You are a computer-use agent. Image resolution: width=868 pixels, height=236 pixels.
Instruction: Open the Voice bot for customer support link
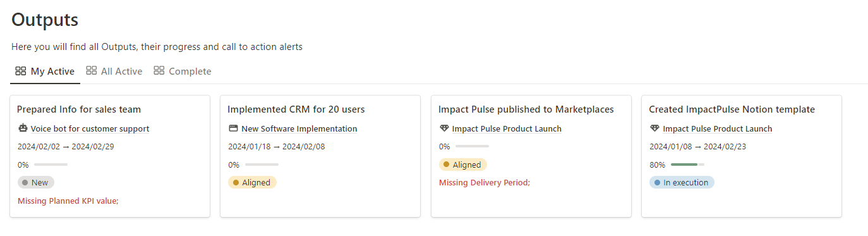[x=90, y=128]
